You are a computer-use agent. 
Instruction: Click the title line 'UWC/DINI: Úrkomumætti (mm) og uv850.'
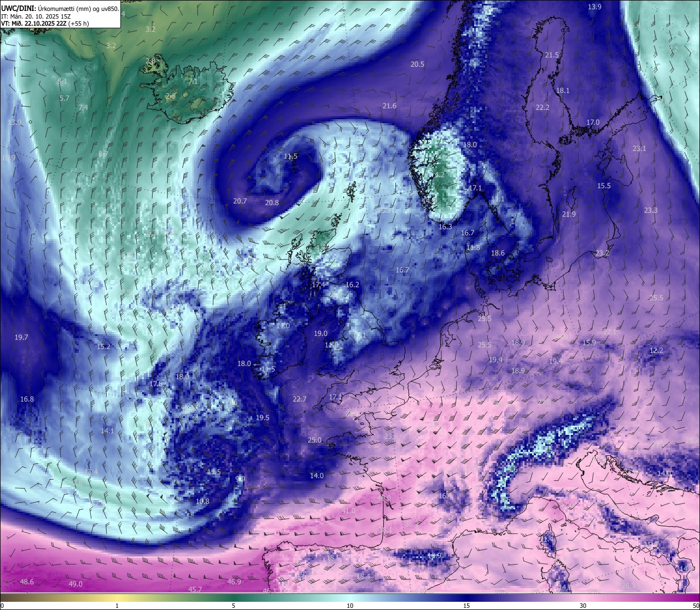tap(60, 9)
